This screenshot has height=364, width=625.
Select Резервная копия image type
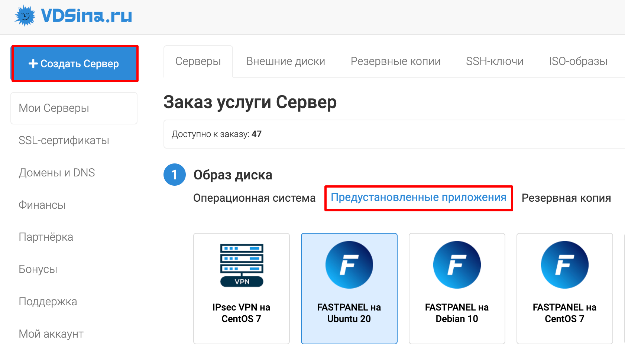[x=566, y=198]
